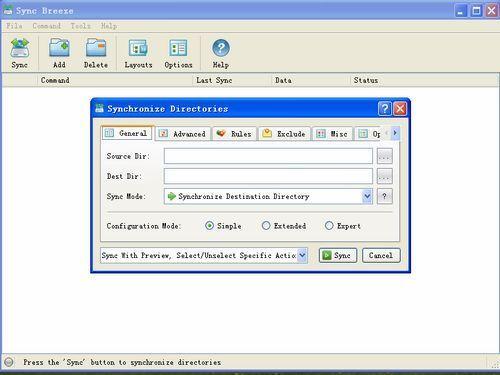Click the Sync button in dialog

[x=338, y=256]
